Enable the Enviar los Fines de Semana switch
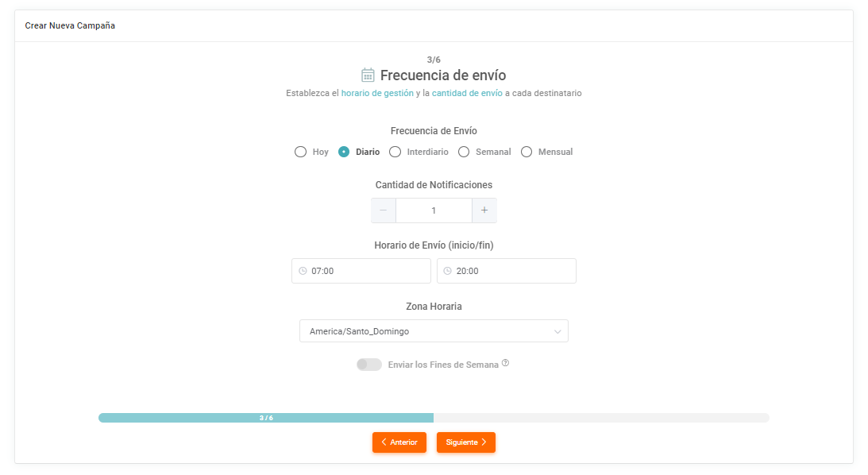 (368, 365)
